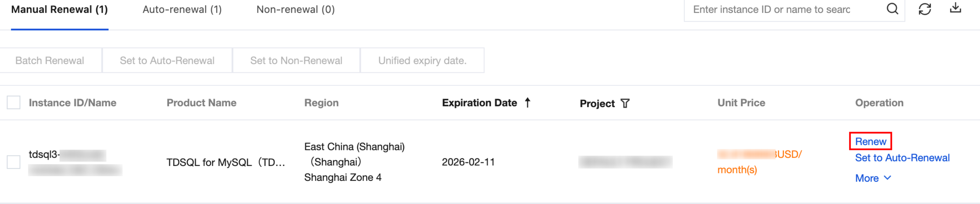
Task: Click the Set to Auto-Renewal row link
Action: (x=902, y=158)
